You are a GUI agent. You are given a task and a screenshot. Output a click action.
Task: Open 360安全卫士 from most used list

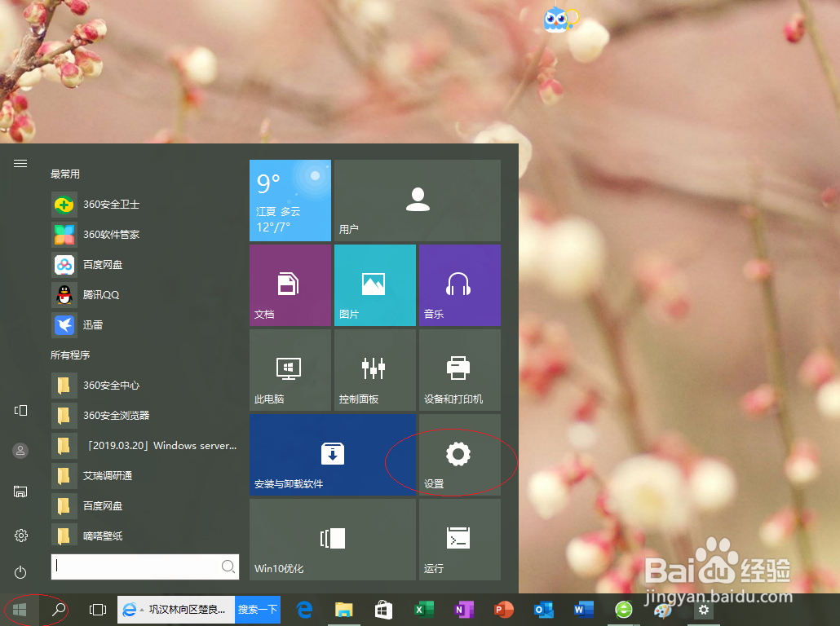click(144, 205)
